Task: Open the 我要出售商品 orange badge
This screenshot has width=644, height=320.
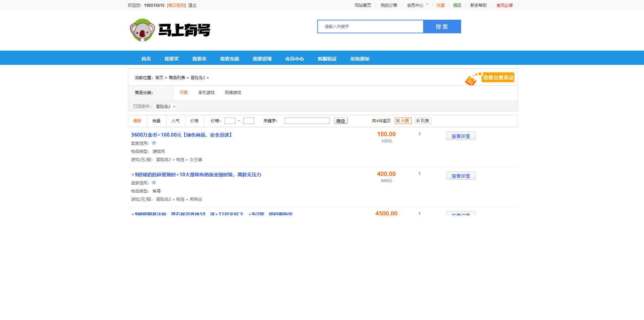Action: click(x=497, y=77)
